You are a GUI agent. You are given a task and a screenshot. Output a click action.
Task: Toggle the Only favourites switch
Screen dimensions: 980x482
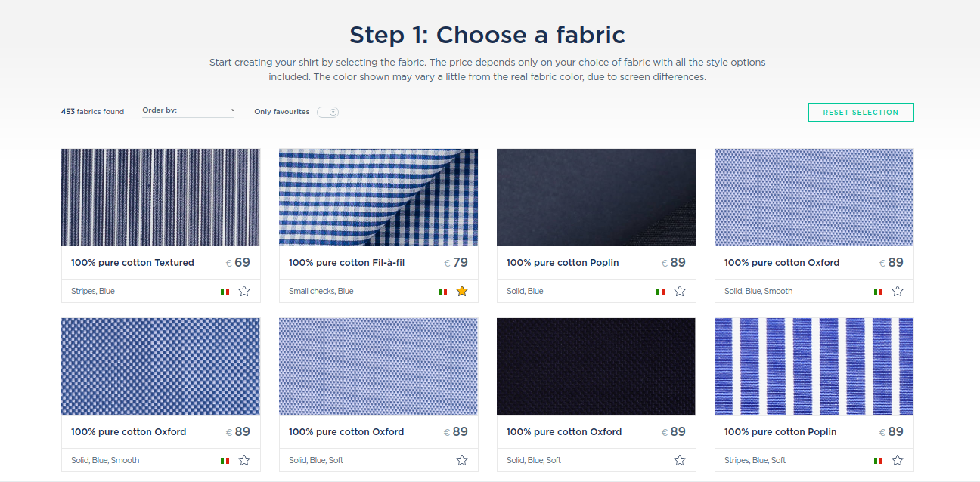coord(327,112)
